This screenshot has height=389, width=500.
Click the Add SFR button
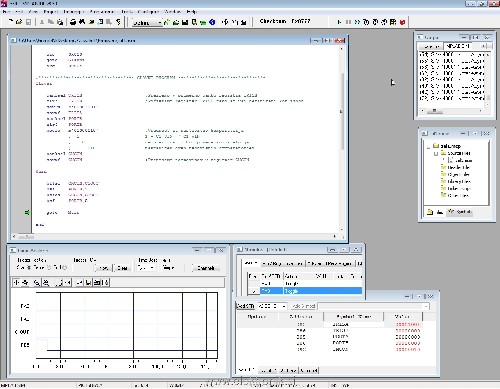click(x=246, y=306)
